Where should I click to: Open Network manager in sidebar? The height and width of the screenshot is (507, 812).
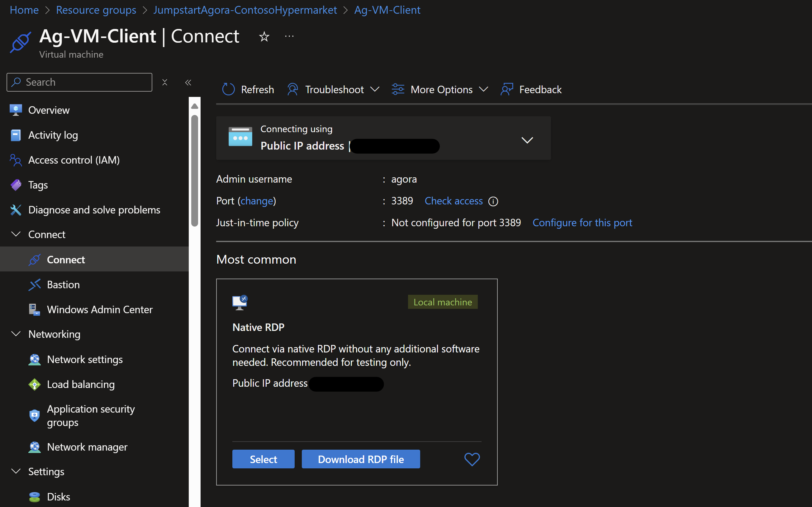coord(87,447)
